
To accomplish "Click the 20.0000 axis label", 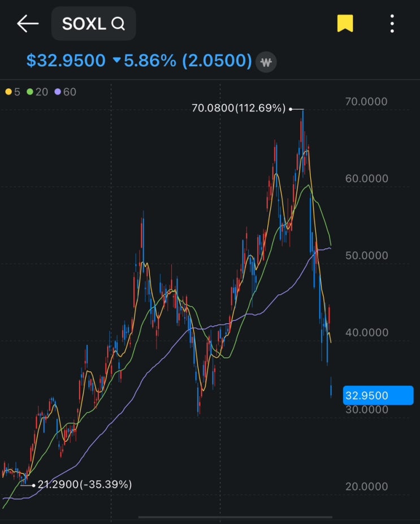I will tap(367, 486).
